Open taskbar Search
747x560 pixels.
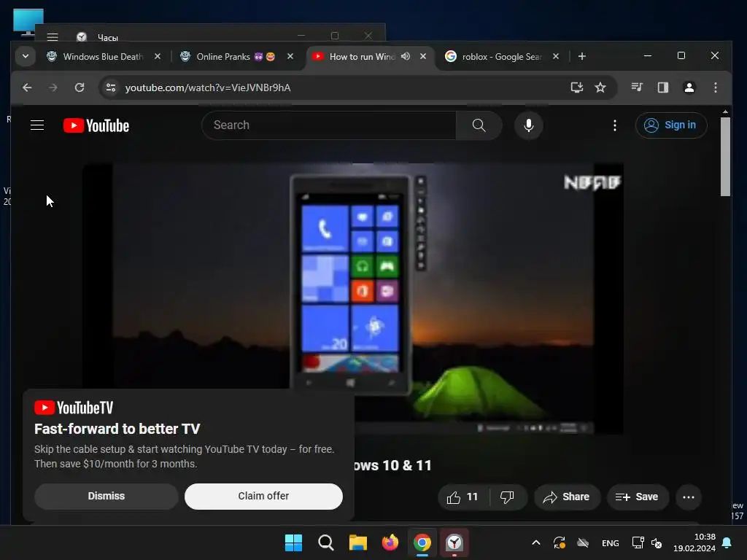[x=326, y=542]
